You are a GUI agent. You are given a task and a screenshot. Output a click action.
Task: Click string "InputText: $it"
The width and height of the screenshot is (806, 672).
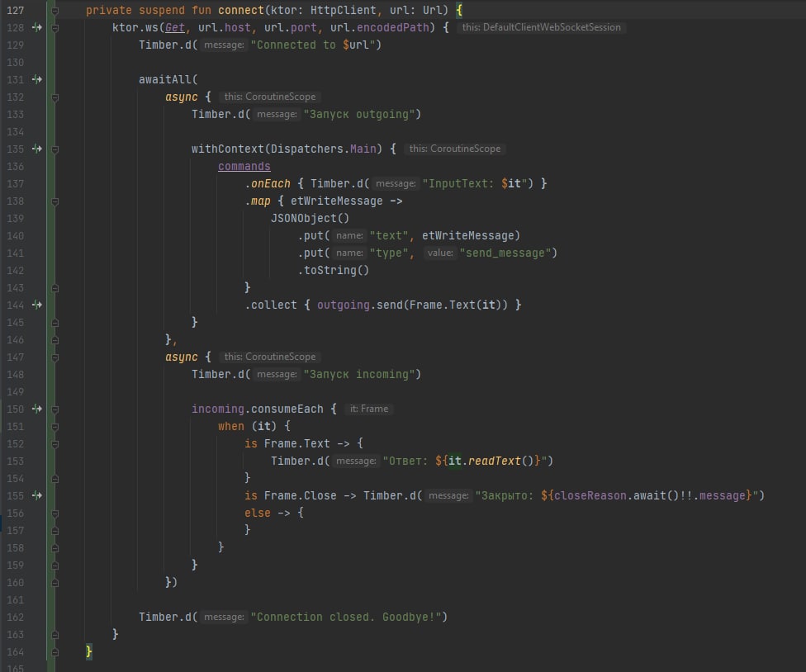475,183
